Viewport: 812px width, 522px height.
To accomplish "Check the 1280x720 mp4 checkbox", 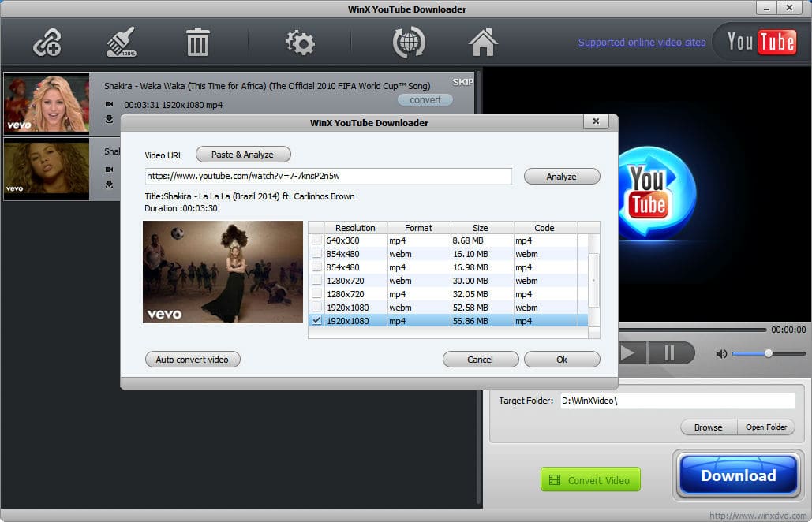I will click(316, 294).
